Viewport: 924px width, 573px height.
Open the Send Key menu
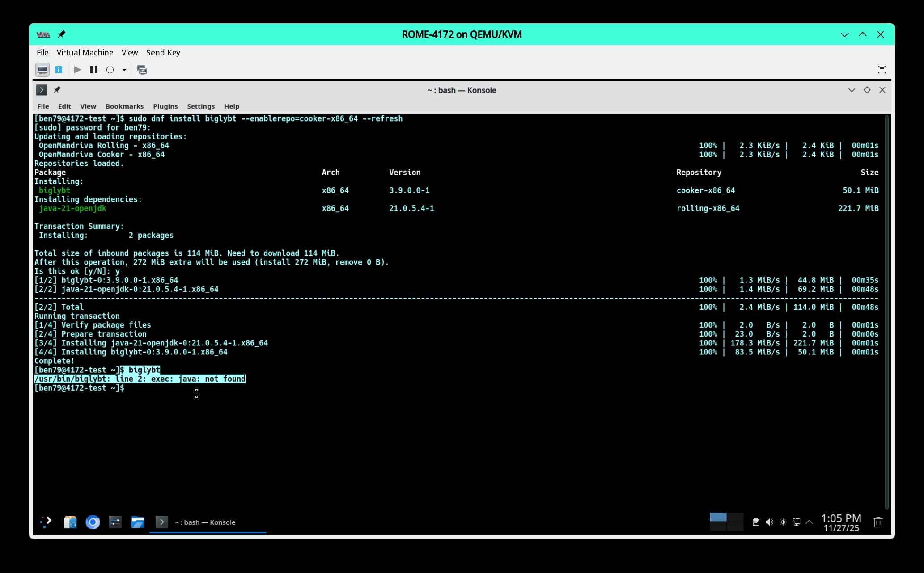(x=163, y=52)
